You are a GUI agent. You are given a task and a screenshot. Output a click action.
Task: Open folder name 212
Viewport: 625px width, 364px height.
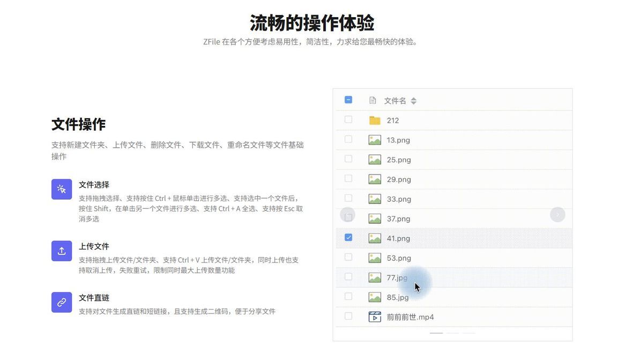[x=393, y=120]
